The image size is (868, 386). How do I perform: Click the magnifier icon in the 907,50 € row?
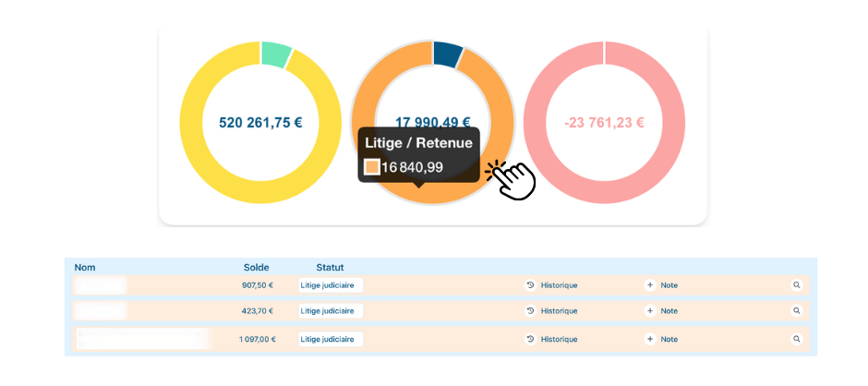[796, 285]
